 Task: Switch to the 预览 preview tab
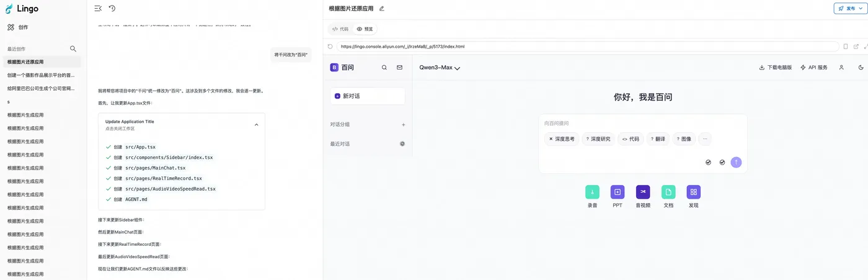tap(365, 29)
